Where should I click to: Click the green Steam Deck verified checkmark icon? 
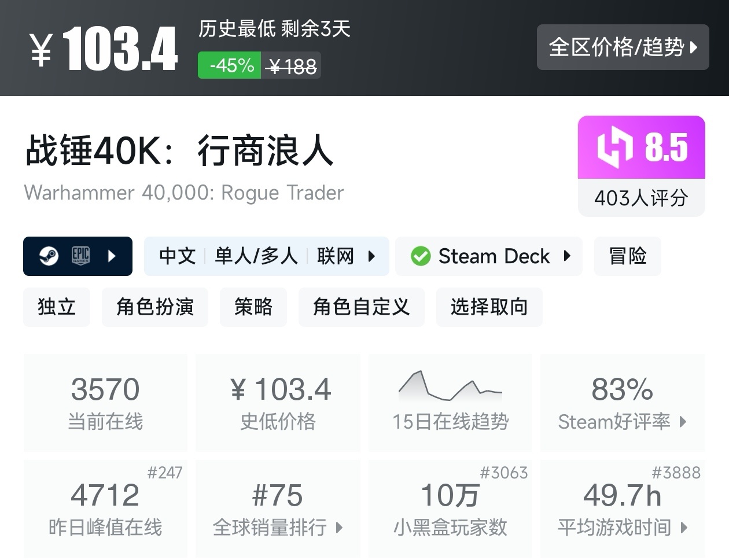click(x=421, y=256)
